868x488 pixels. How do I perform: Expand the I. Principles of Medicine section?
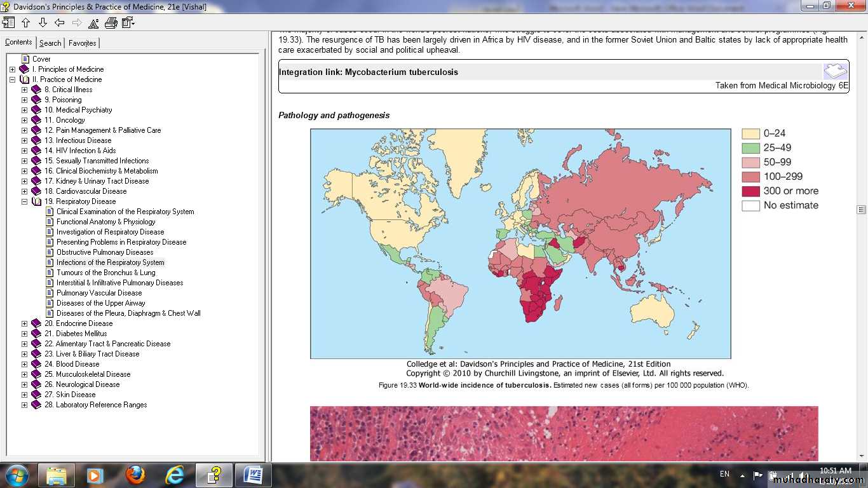[x=12, y=69]
